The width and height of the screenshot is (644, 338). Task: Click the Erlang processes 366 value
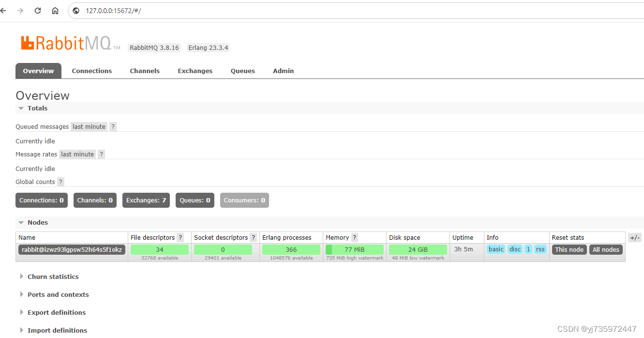pyautogui.click(x=291, y=250)
